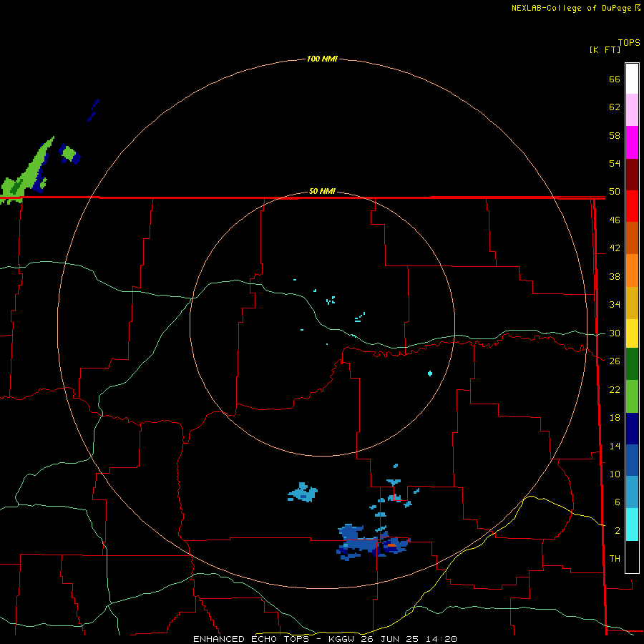
Task: Click the isolated cyan dot east of center
Action: tap(429, 374)
